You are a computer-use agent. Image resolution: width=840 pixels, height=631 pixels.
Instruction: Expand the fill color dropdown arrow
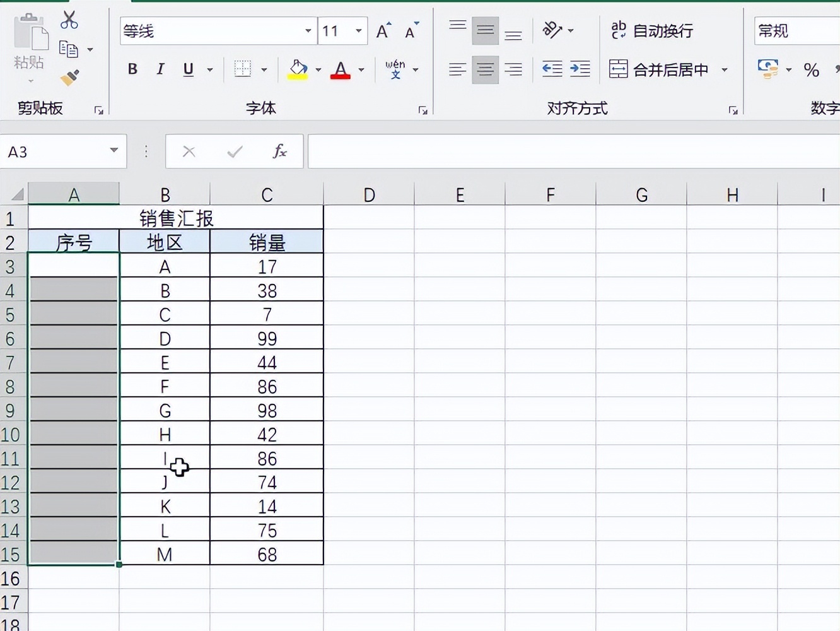tap(318, 69)
